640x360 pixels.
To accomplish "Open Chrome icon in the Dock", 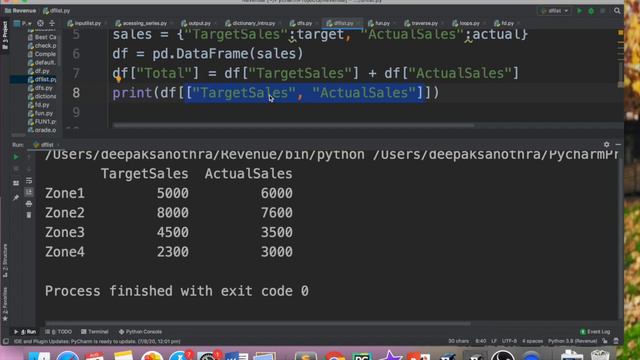I will (x=335, y=356).
